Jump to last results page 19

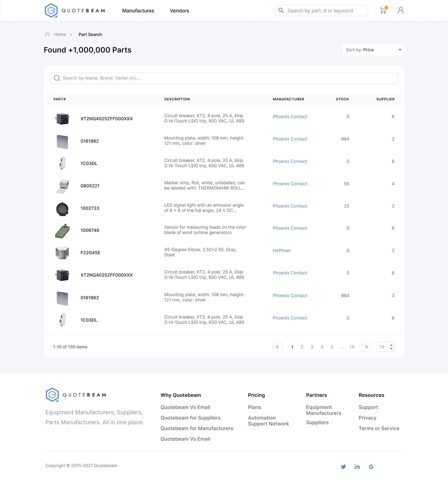point(352,347)
